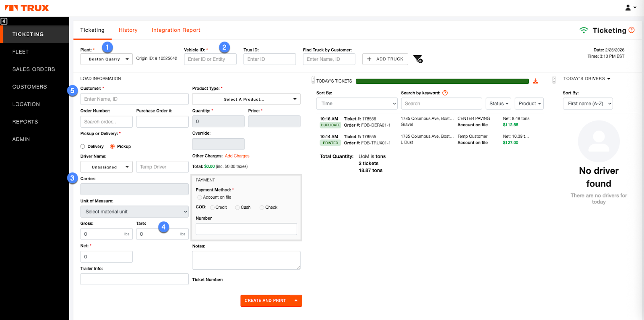Choose the Cash COD payment option
The image size is (644, 320).
click(237, 208)
